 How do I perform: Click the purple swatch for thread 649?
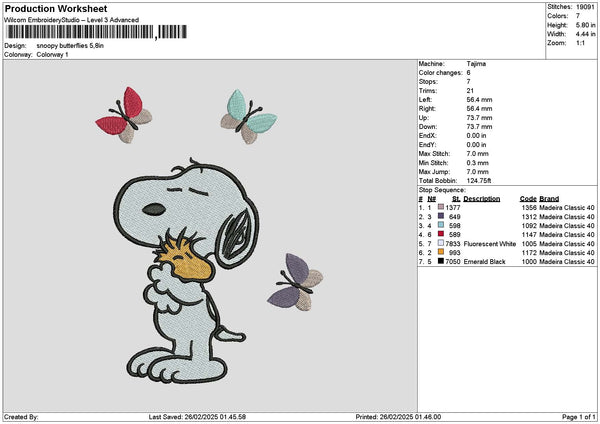(x=441, y=216)
